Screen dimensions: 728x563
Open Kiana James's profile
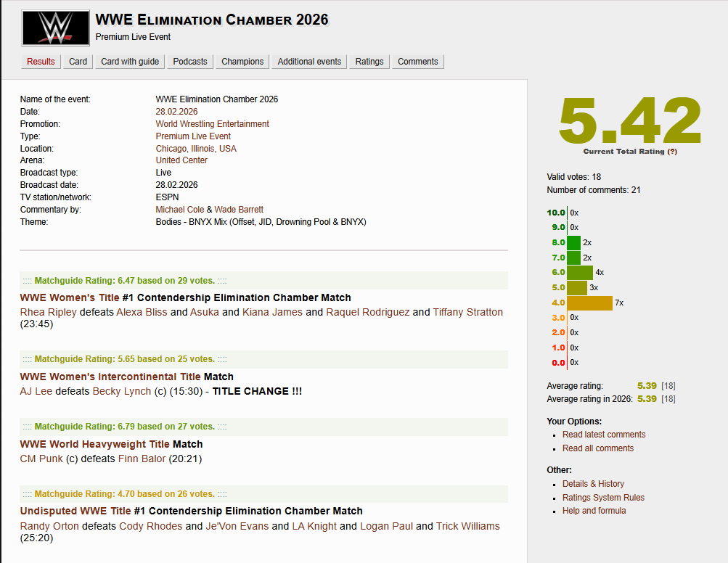pyautogui.click(x=272, y=312)
